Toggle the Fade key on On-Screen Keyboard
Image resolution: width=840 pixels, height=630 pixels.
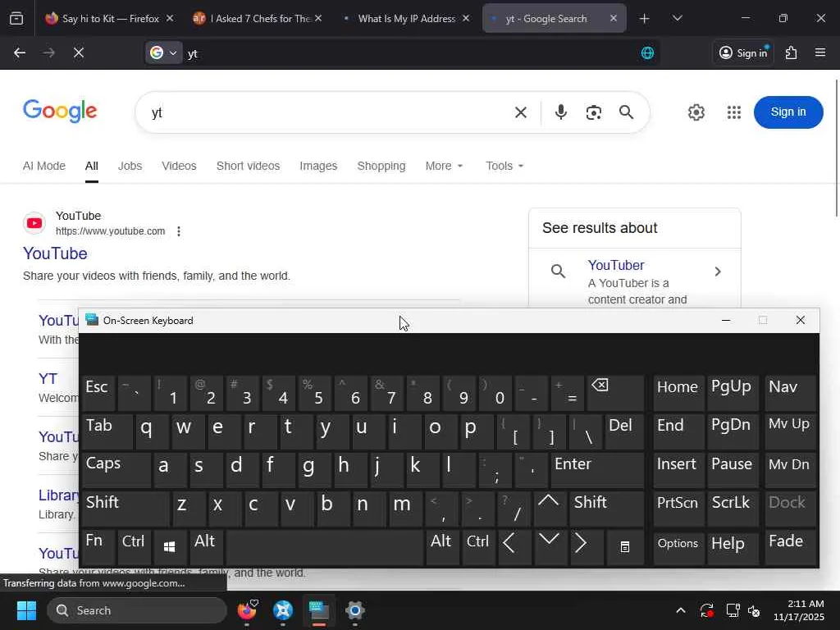(x=790, y=547)
